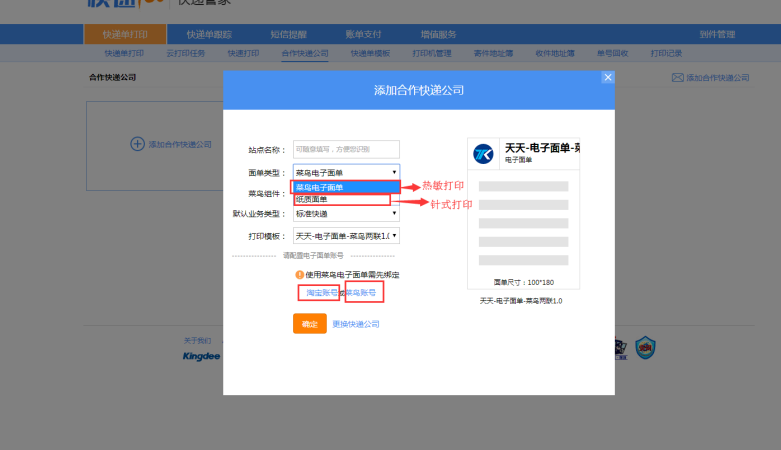
Task: Click the 天天 express logo icon
Action: point(484,153)
